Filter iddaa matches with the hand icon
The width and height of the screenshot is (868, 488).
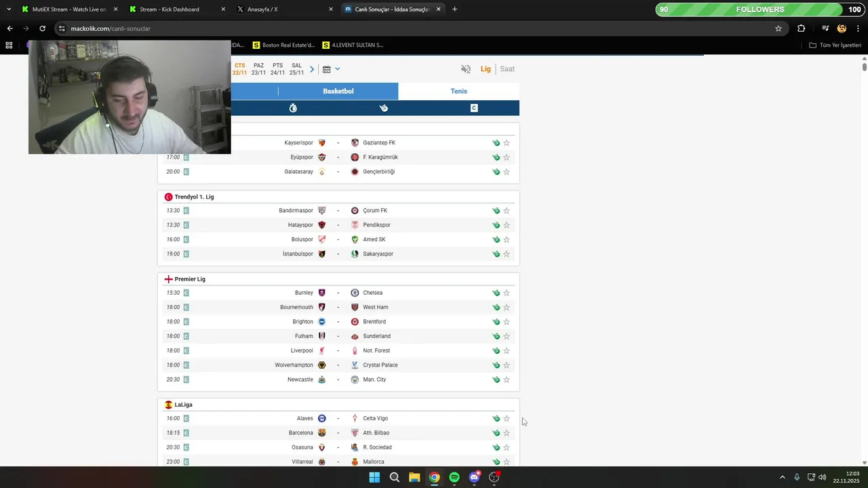click(383, 108)
